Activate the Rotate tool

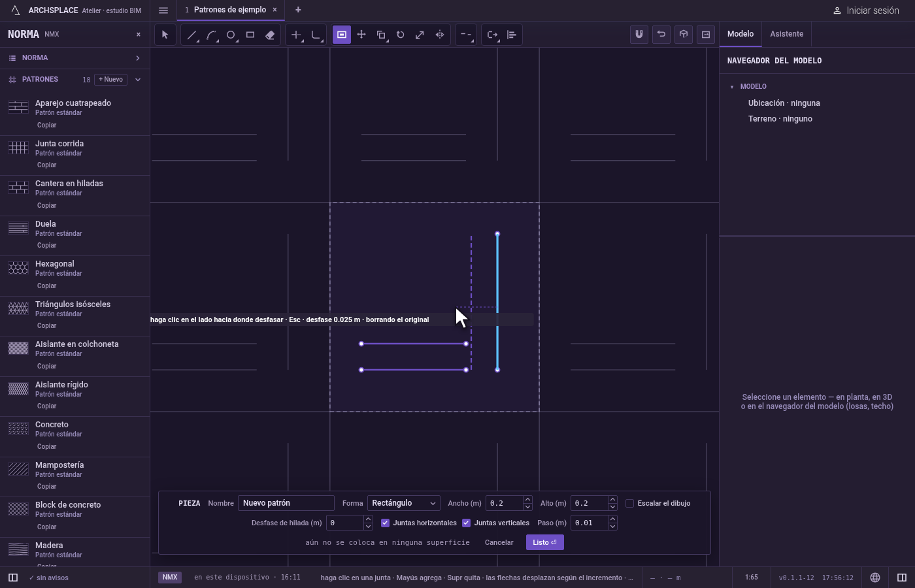pyautogui.click(x=401, y=35)
